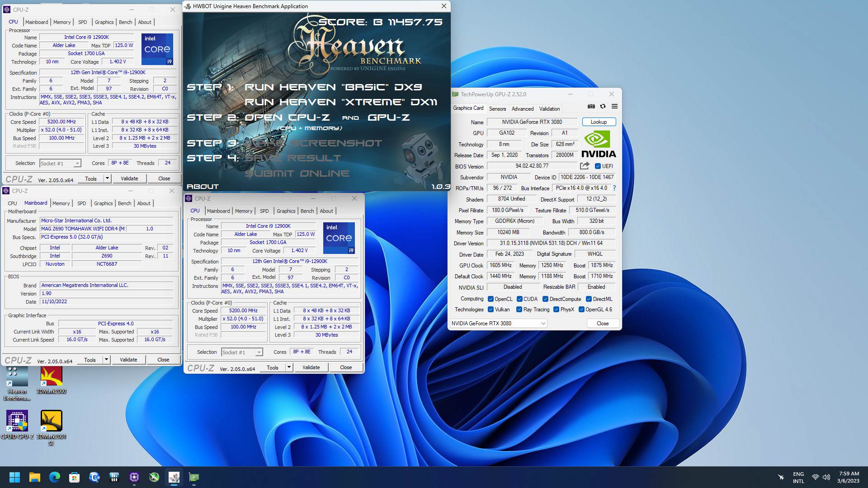Viewport: 868px width, 488px height.
Task: Click Tools button in bottom CPU-Z window
Action: coord(273,368)
